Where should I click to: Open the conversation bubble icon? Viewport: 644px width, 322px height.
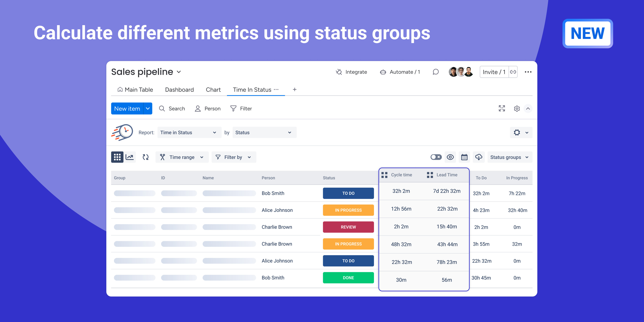[436, 72]
